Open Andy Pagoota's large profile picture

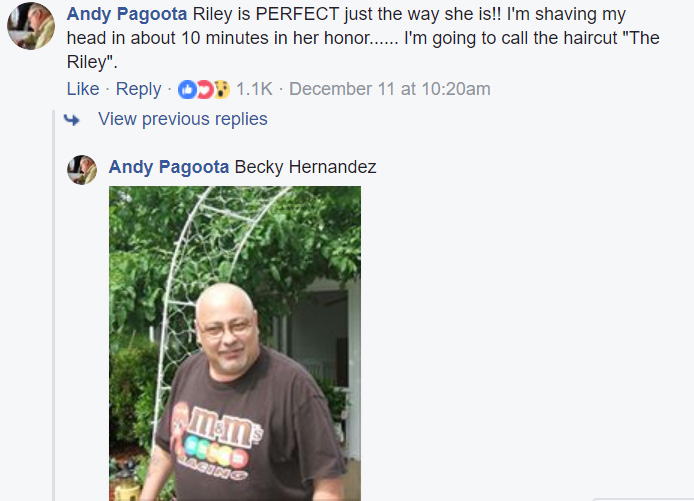pyautogui.click(x=31, y=26)
